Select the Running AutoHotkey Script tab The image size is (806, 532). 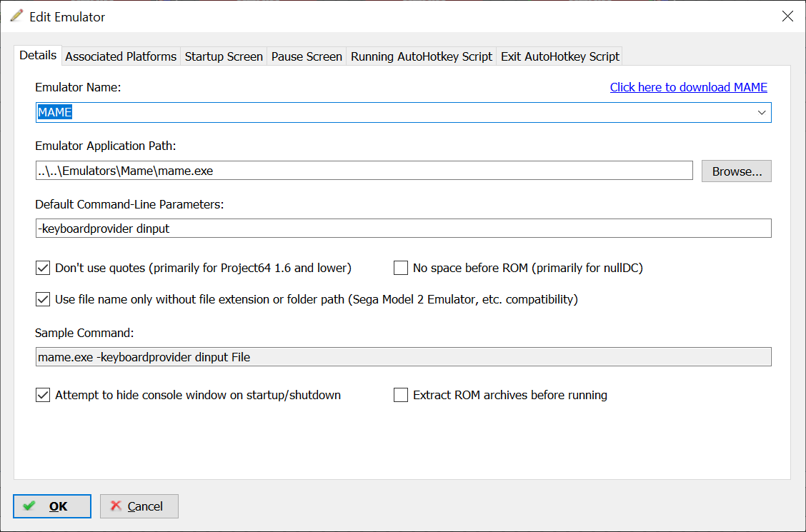[x=422, y=56]
